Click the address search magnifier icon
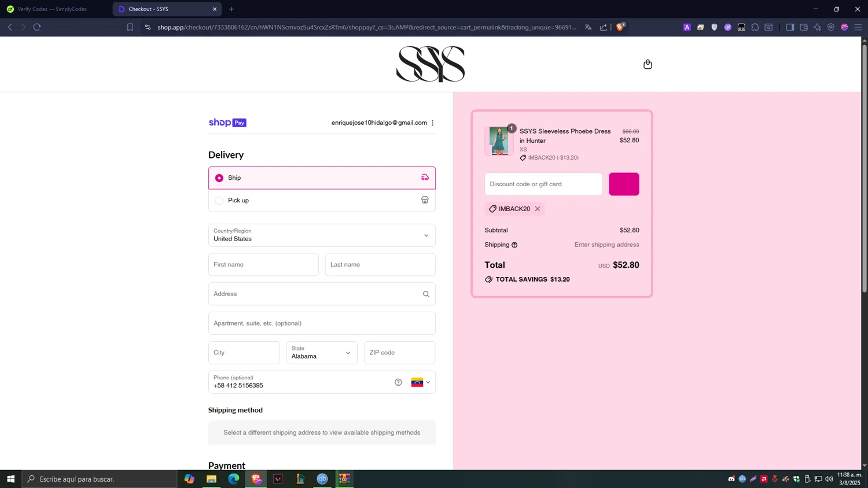Viewport: 868px width, 488px height. click(426, 294)
